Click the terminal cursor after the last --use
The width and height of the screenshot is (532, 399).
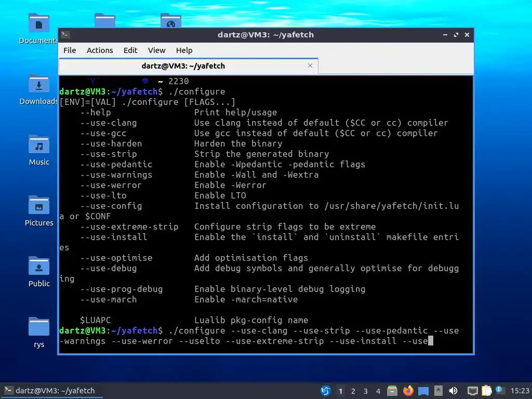point(431,341)
